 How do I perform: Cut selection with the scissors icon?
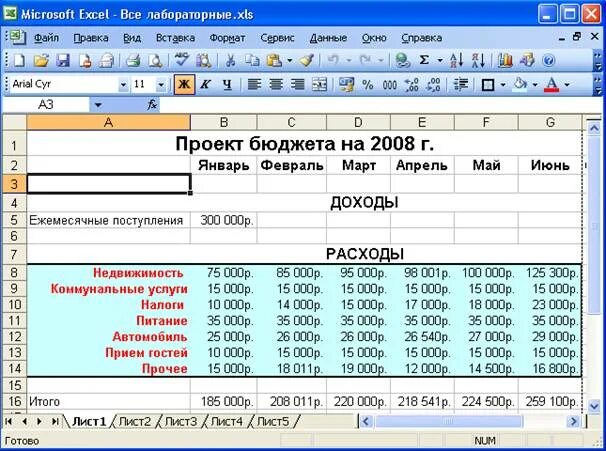coord(230,61)
